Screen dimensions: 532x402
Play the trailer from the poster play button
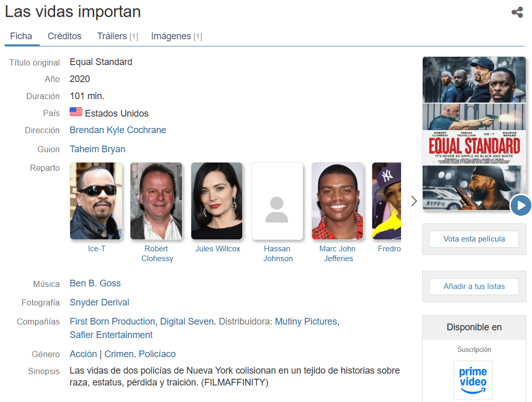pos(521,205)
